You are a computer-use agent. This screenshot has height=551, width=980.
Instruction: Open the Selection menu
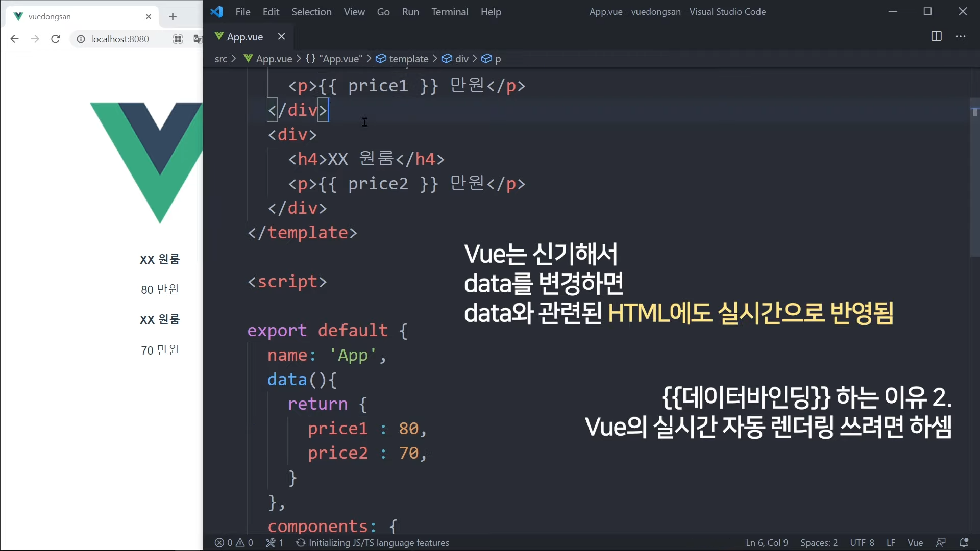(x=311, y=12)
